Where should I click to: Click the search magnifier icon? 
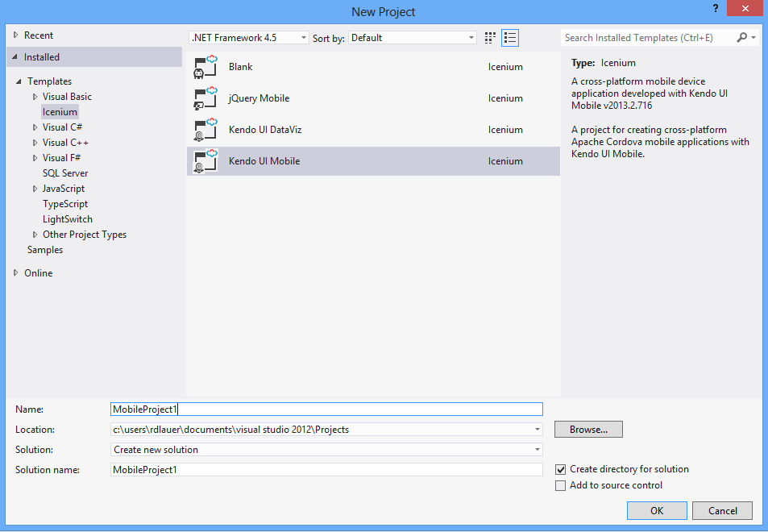(741, 38)
